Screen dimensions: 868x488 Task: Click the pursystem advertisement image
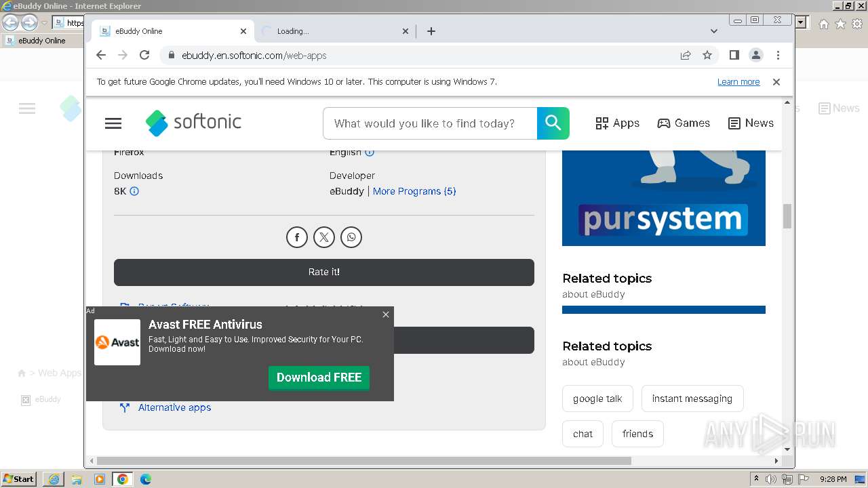point(664,198)
